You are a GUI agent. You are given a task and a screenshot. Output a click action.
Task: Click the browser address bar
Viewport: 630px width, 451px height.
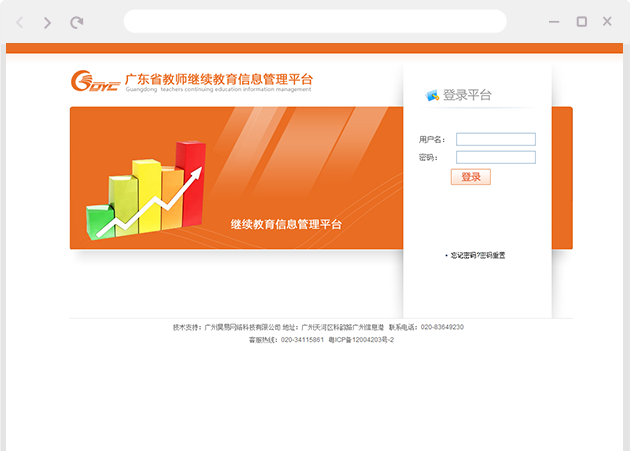click(315, 22)
